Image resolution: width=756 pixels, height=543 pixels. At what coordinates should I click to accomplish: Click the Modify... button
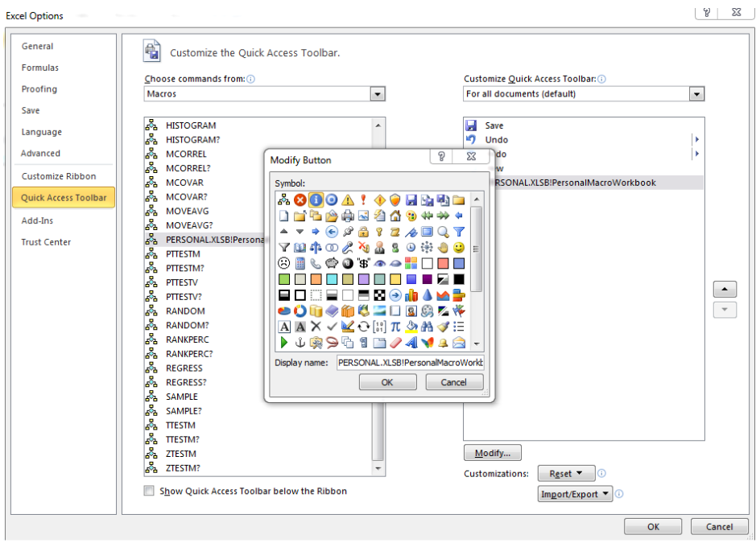point(492,453)
